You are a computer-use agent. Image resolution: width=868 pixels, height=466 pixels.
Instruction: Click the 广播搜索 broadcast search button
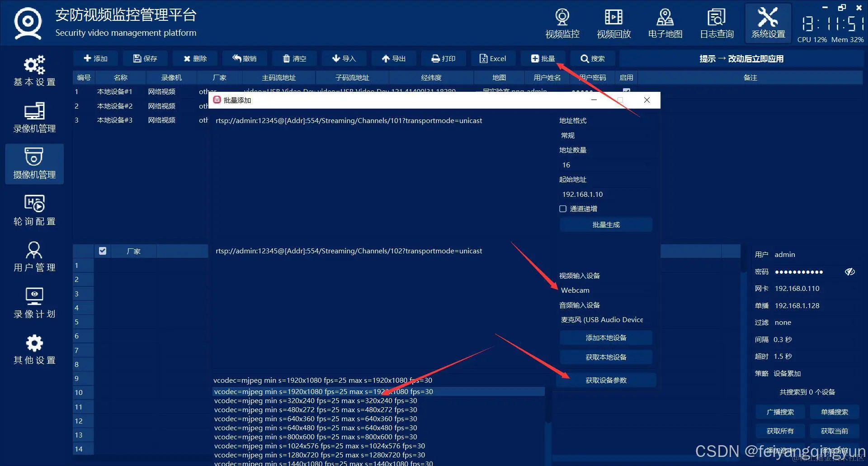(x=780, y=412)
